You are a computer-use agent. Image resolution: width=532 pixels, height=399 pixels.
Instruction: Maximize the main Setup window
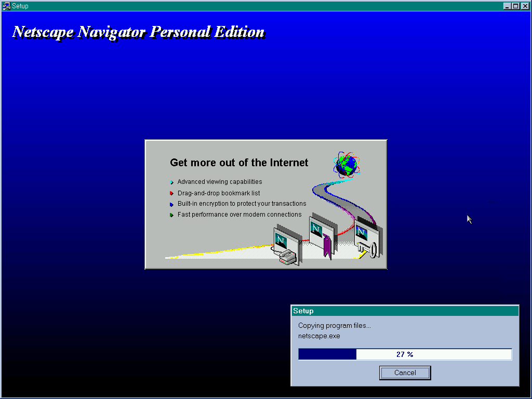tap(515, 6)
